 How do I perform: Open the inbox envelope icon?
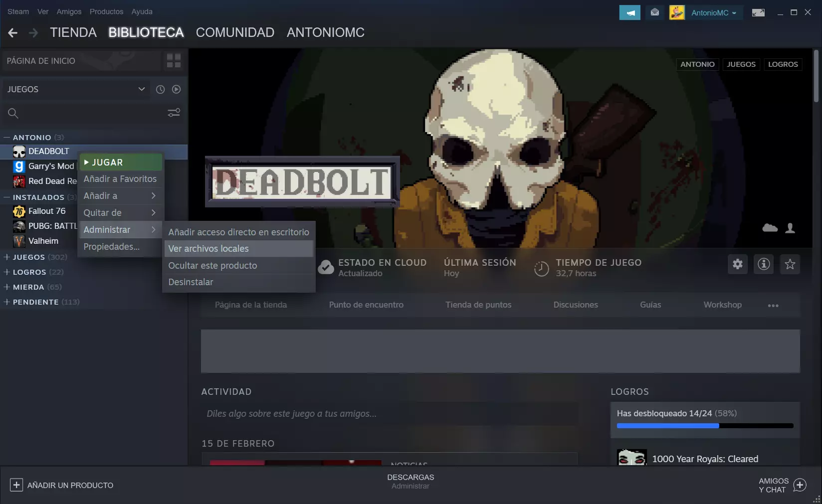(x=655, y=12)
